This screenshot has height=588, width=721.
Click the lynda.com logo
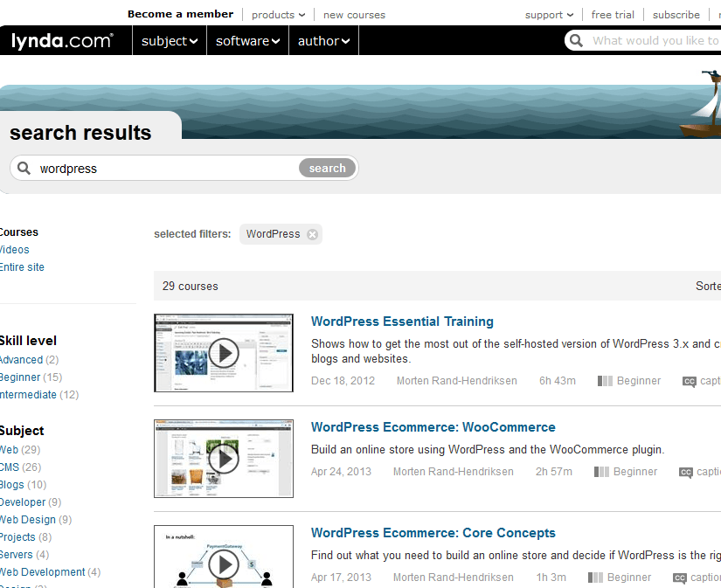pyautogui.click(x=62, y=41)
